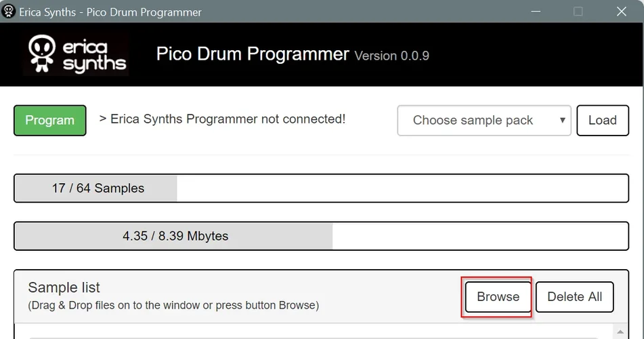Click the Erica Synths alien logo figure
The image size is (644, 339).
(x=42, y=53)
